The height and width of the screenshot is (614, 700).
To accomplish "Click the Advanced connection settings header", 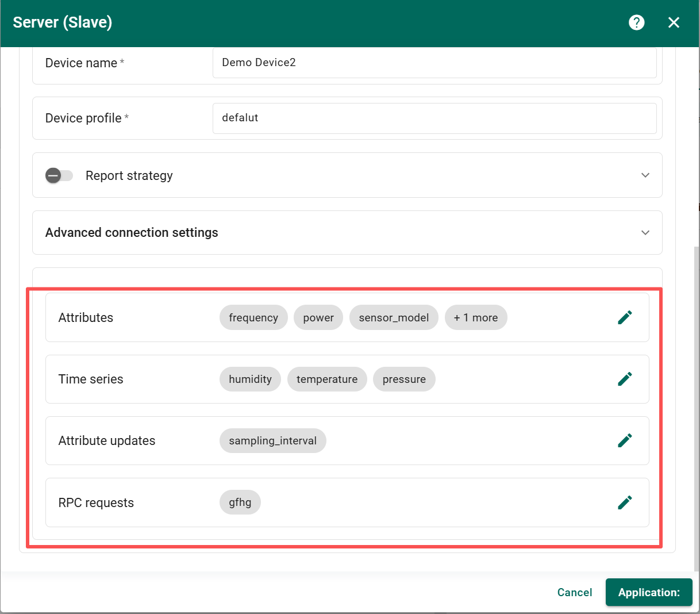I will 132,233.
